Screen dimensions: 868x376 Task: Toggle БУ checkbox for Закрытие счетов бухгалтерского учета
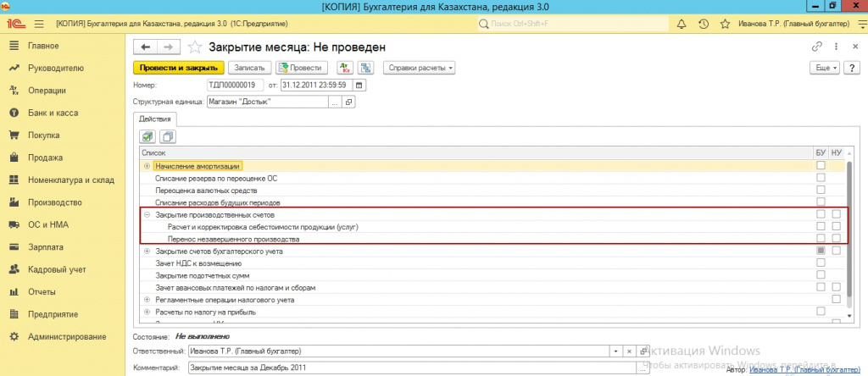tap(821, 251)
